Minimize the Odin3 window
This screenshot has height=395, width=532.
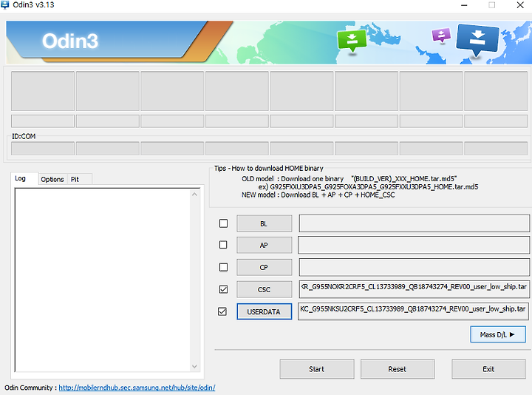tap(464, 5)
